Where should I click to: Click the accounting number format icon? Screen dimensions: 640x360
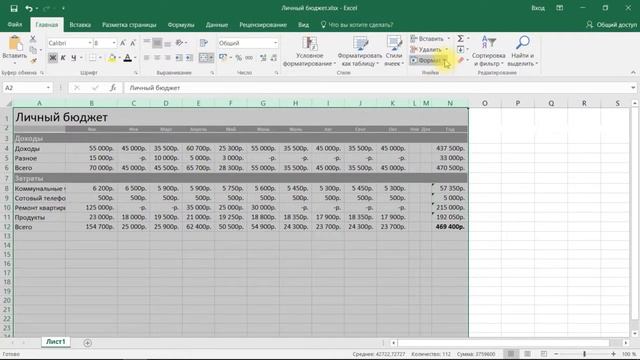[223, 58]
